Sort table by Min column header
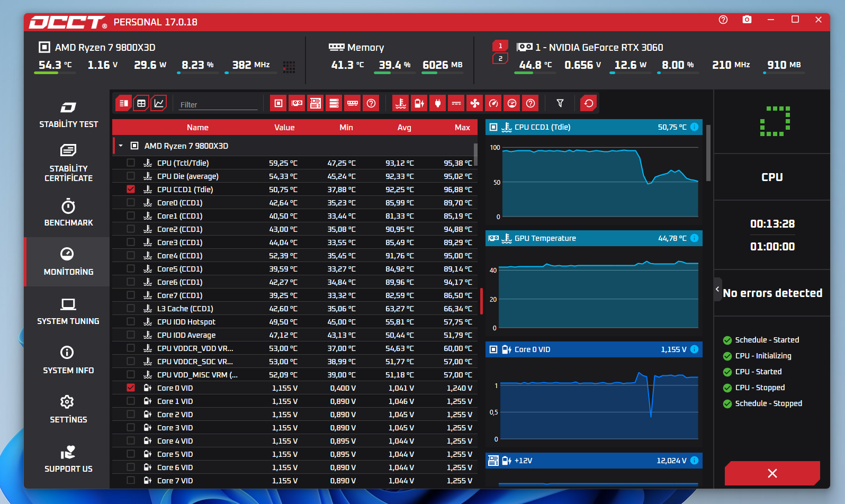 (x=346, y=128)
